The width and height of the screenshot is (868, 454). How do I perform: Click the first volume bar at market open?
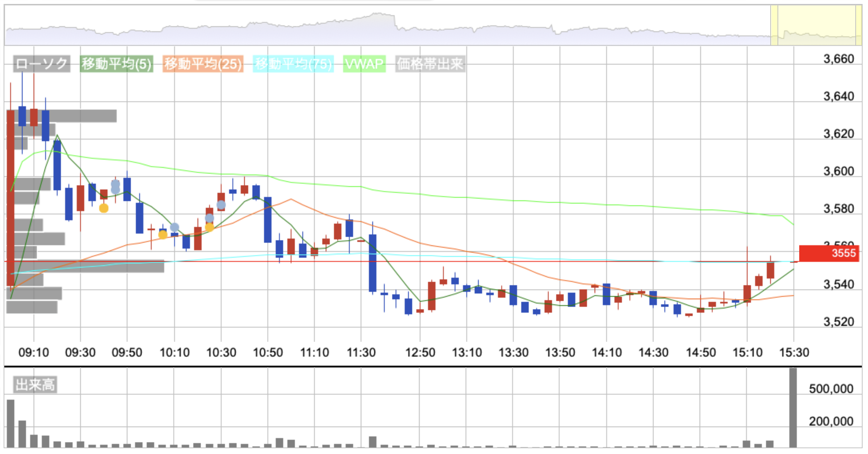point(10,424)
